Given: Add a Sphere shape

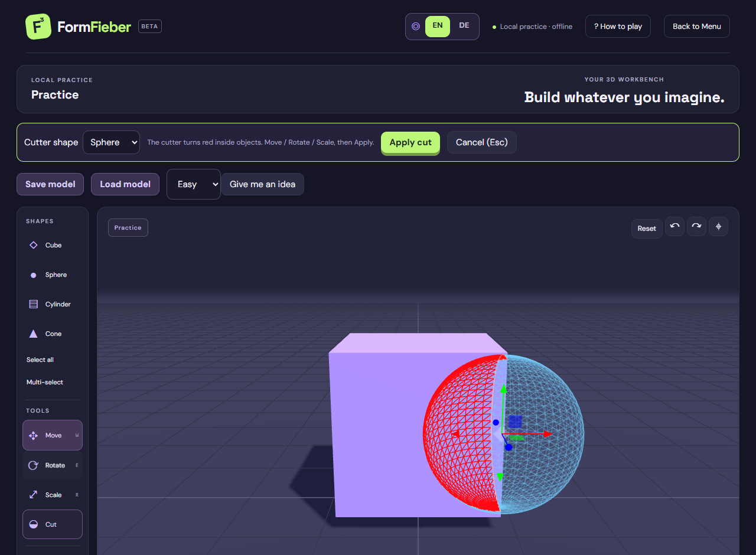Looking at the screenshot, I should tap(53, 275).
